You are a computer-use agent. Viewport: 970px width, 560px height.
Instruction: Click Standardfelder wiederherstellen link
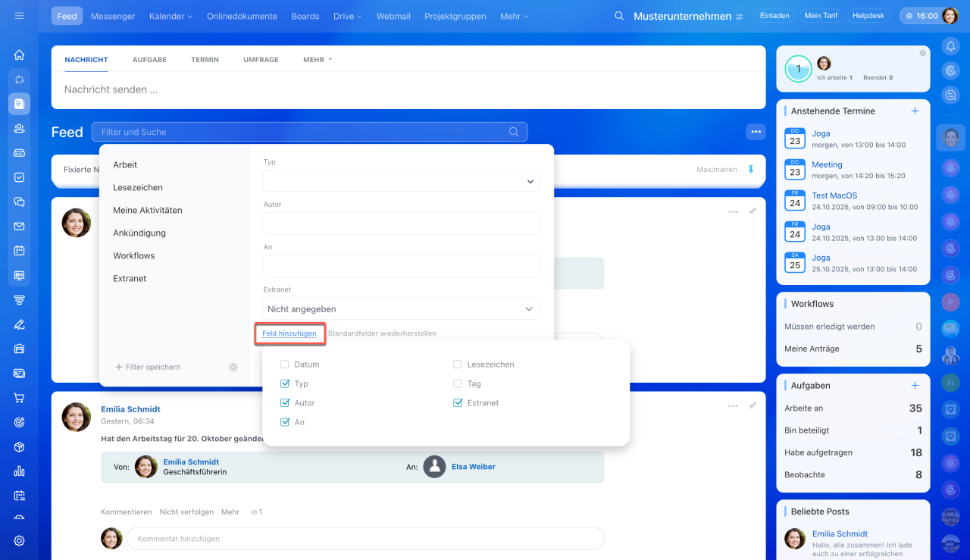click(382, 333)
